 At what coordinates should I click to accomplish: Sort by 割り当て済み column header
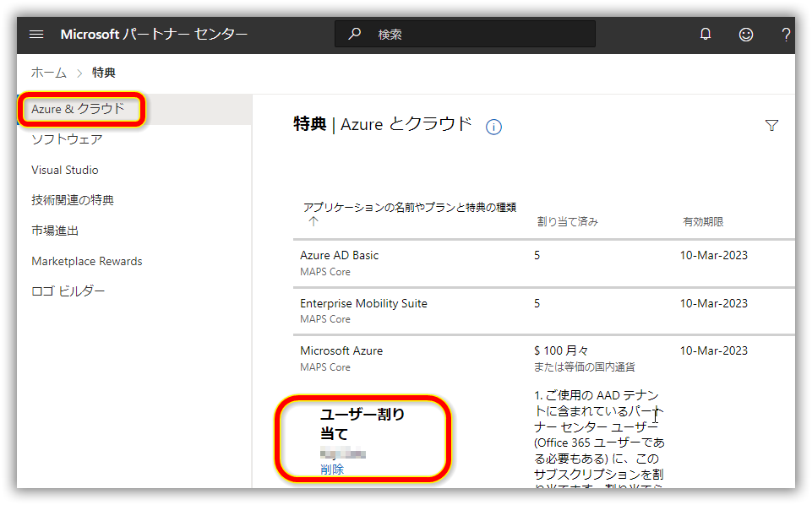(x=568, y=222)
